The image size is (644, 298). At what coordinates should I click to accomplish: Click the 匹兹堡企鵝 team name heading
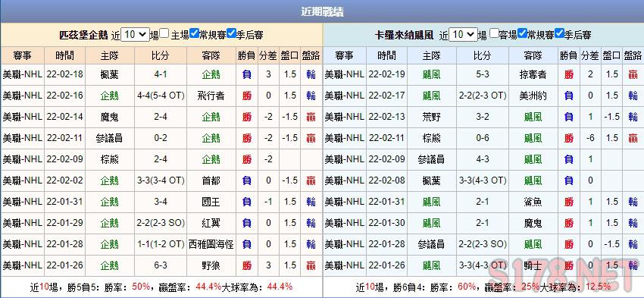83,35
